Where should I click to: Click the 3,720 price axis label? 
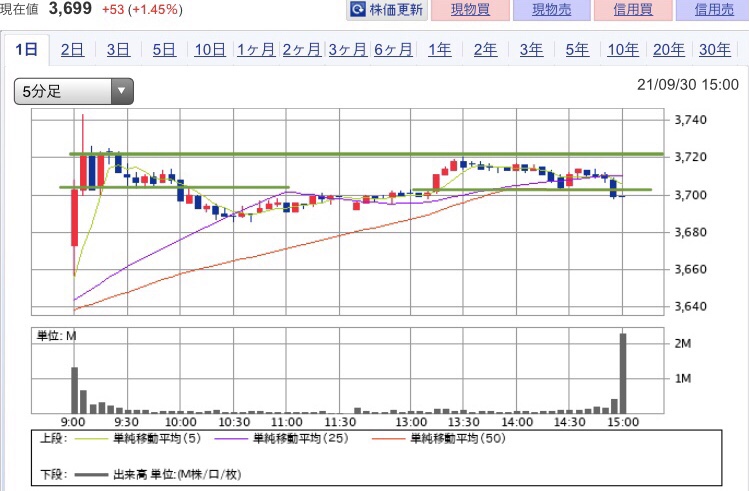pyautogui.click(x=690, y=157)
